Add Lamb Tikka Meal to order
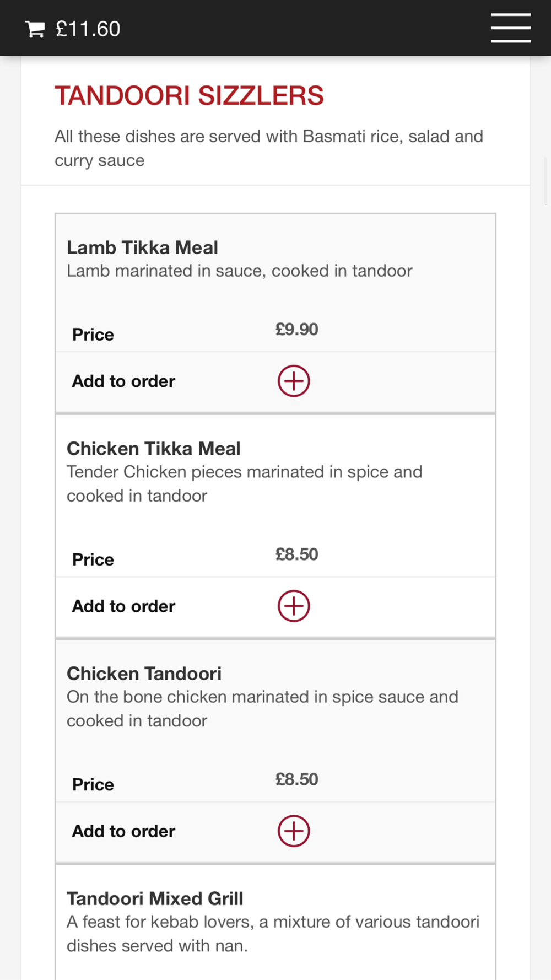The width and height of the screenshot is (551, 980). (294, 381)
